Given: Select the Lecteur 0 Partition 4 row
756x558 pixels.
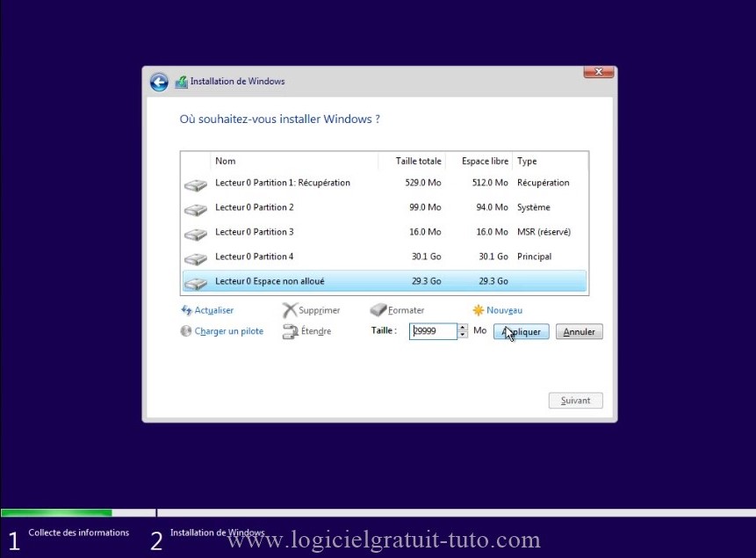Looking at the screenshot, I should [385, 257].
